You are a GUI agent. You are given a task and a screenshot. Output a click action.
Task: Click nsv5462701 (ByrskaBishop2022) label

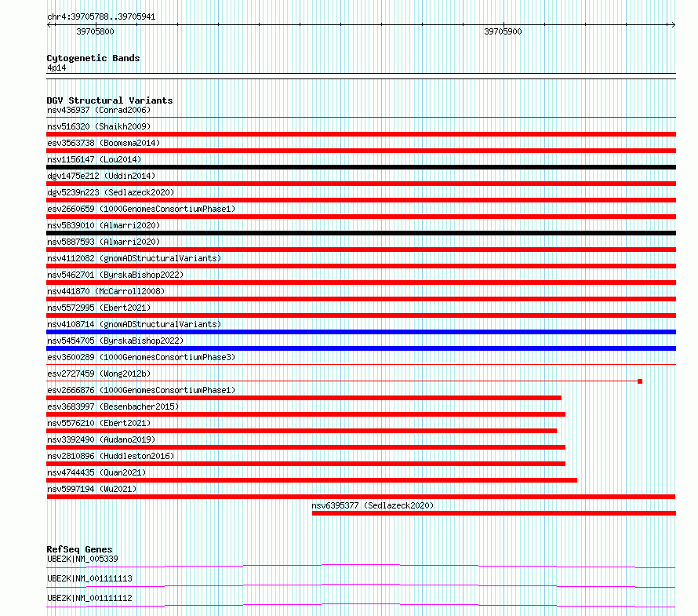point(115,275)
